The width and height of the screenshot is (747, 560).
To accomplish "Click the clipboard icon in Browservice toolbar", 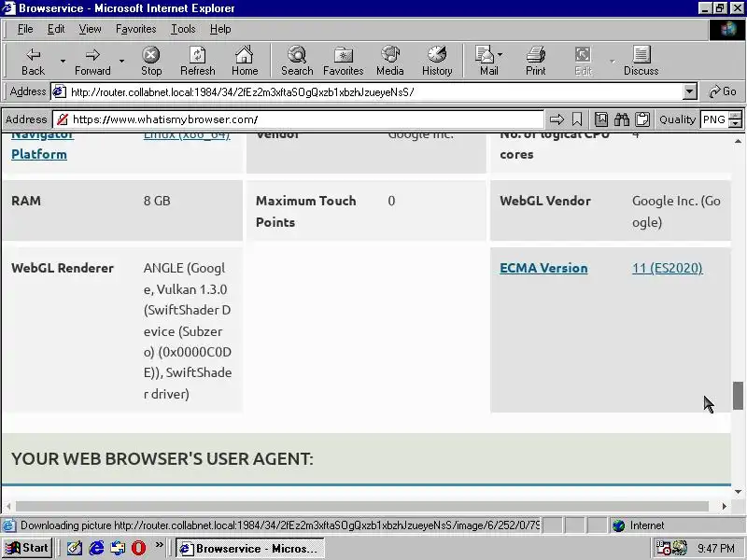I will point(642,119).
